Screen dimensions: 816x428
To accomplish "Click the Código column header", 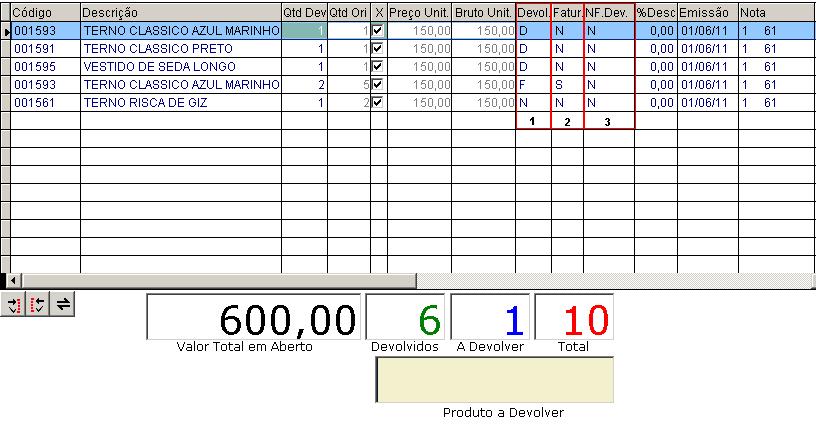I will click(x=45, y=12).
